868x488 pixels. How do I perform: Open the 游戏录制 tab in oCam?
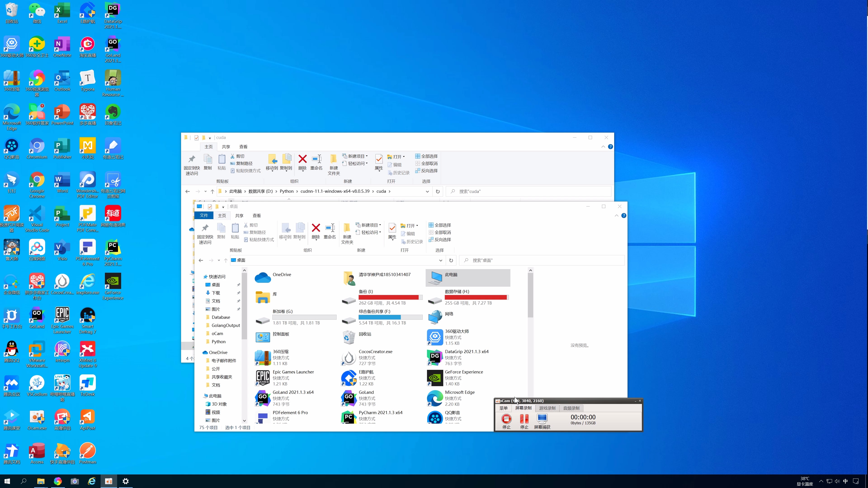pos(547,408)
